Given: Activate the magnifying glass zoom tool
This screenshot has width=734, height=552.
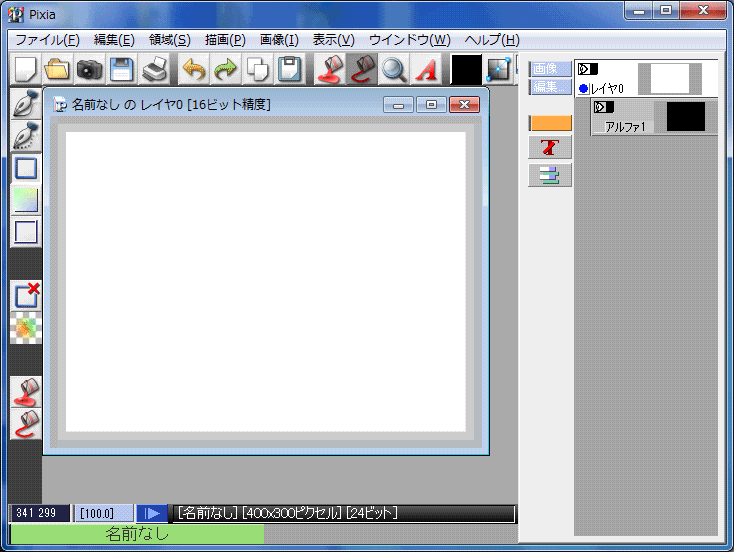Looking at the screenshot, I should click(394, 69).
